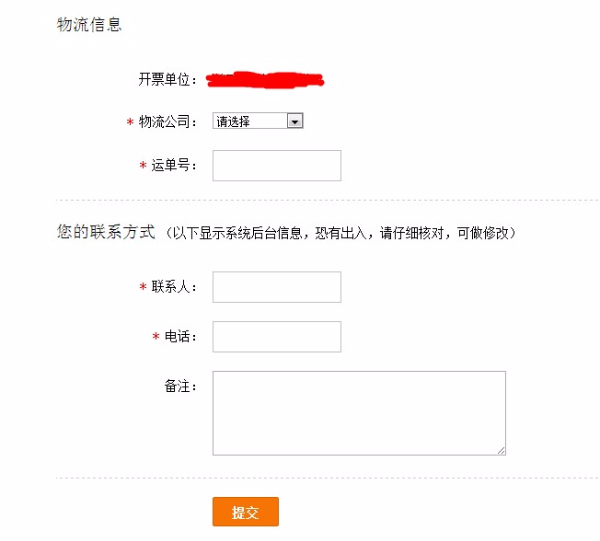The image size is (600, 541).
Task: Click the 您的联系方式 section heading
Action: [106, 232]
